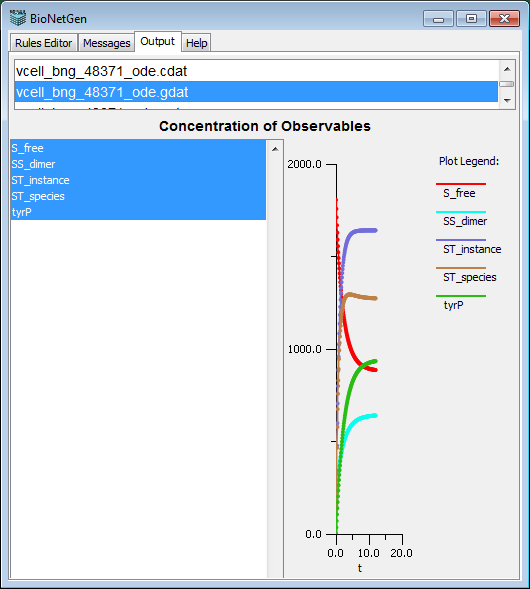Click observables list scroll up arrow
The width and height of the screenshot is (530, 589).
[275, 149]
